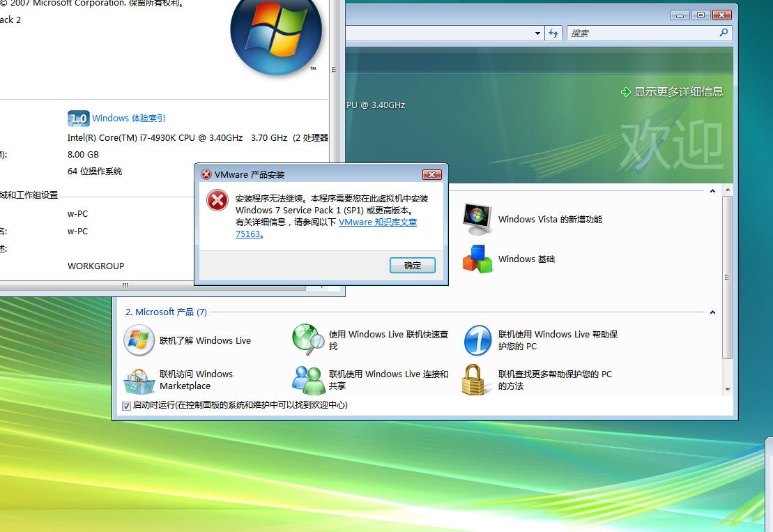Click the 1.0 experience index score badge
The image size is (773, 532).
coord(78,119)
